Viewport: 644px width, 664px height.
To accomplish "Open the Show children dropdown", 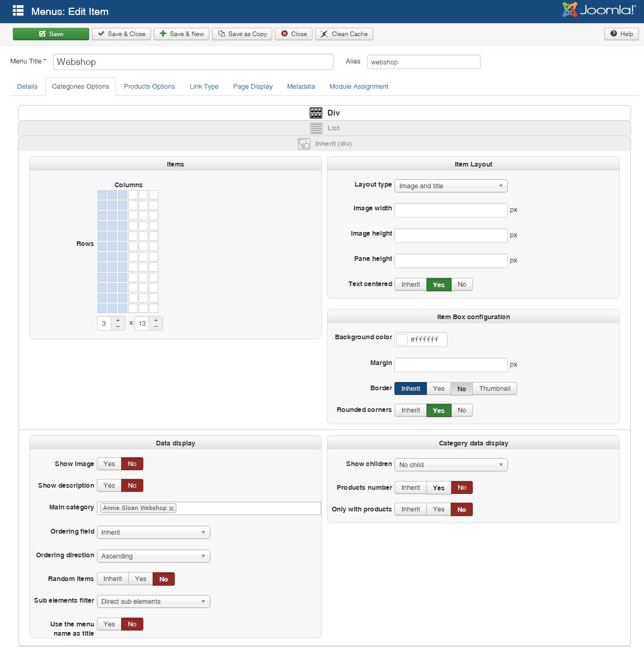I will 451,465.
